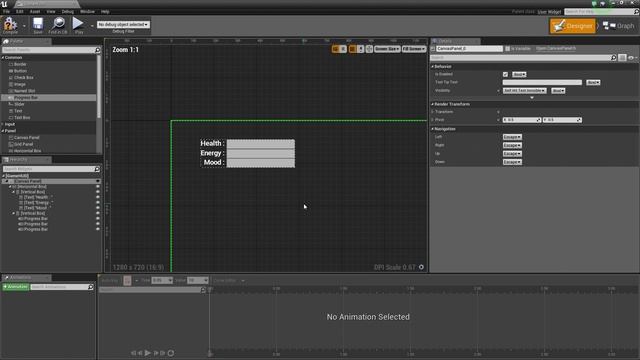Open the debug object selector dropdown
The image size is (640, 360).
[x=123, y=24]
